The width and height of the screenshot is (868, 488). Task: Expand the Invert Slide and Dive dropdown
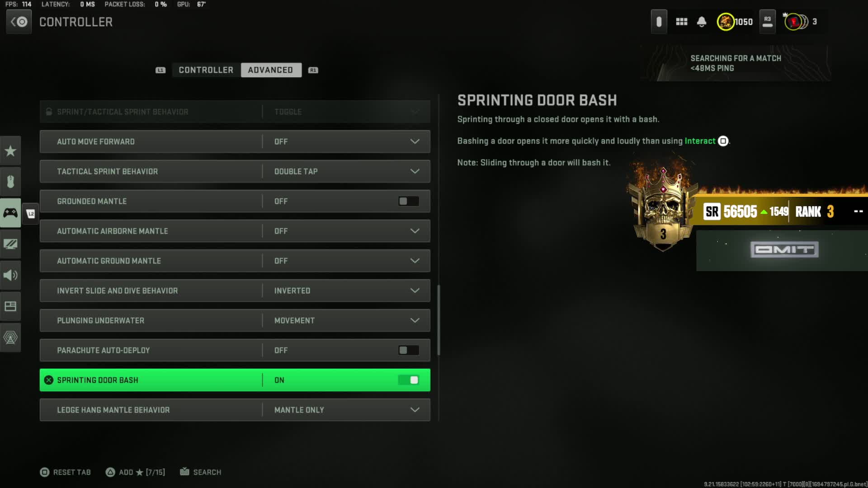(235, 291)
